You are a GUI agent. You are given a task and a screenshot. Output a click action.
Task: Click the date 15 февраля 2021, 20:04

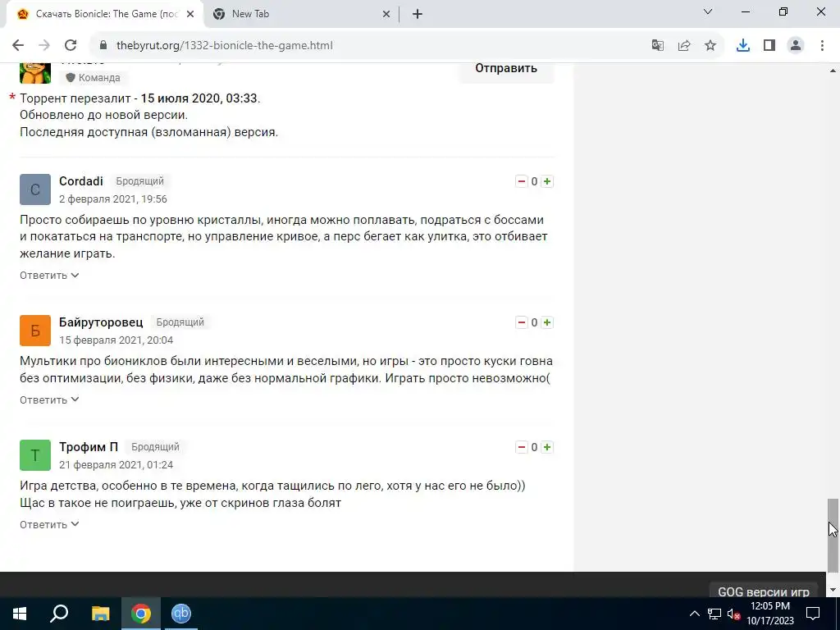tap(116, 340)
